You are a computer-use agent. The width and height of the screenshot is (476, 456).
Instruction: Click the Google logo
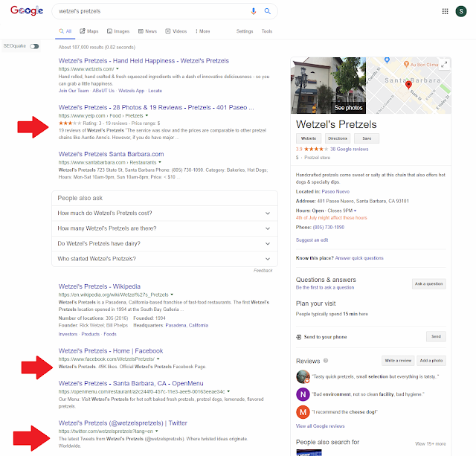(x=27, y=11)
